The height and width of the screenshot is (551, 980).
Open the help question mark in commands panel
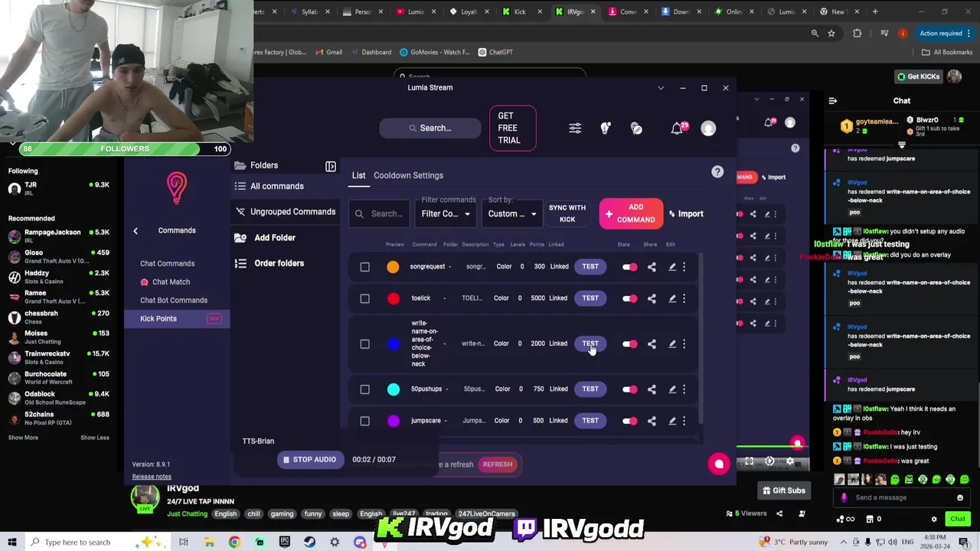pos(717,172)
